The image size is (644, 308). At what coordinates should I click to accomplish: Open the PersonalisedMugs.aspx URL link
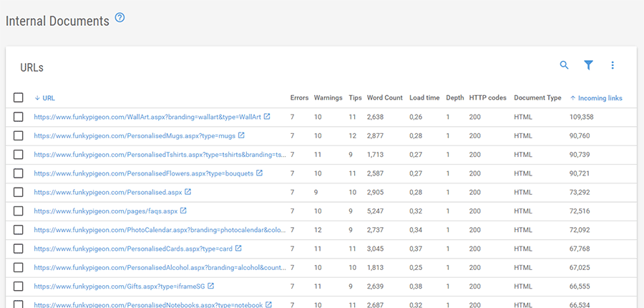pyautogui.click(x=135, y=135)
